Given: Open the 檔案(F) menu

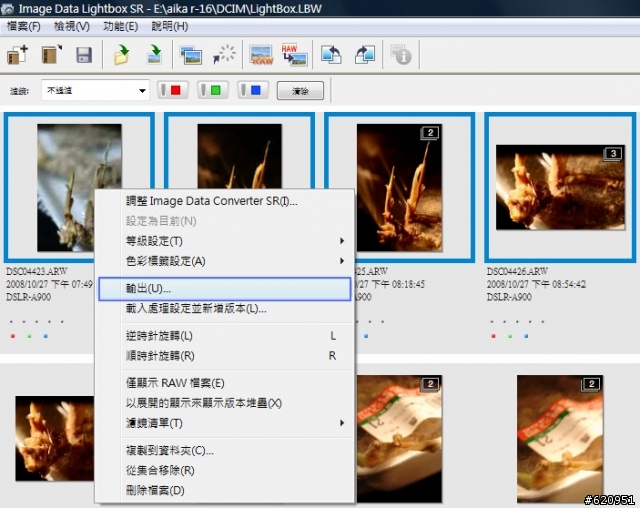Looking at the screenshot, I should (24, 25).
